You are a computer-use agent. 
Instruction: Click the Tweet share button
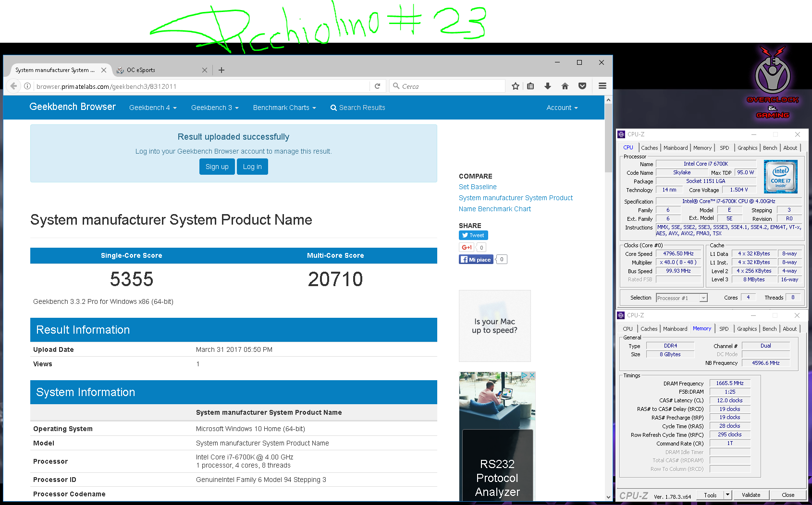tap(473, 235)
